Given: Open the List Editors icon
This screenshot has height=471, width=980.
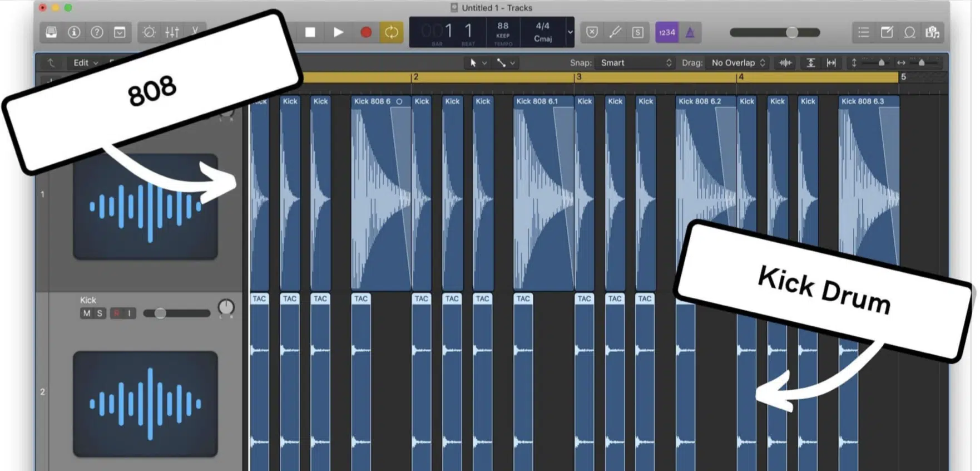Looking at the screenshot, I should (863, 32).
